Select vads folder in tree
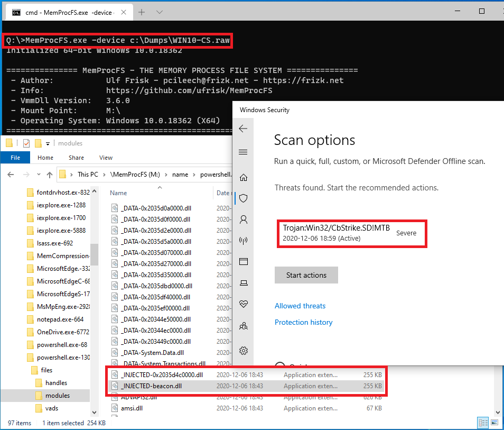This screenshot has height=430, width=504. point(47,408)
